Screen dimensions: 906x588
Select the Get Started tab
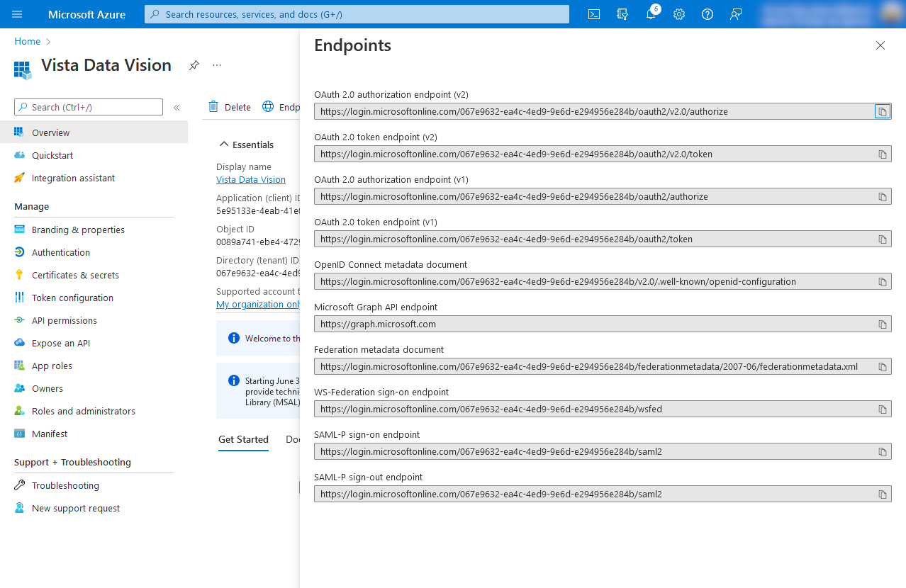243,439
